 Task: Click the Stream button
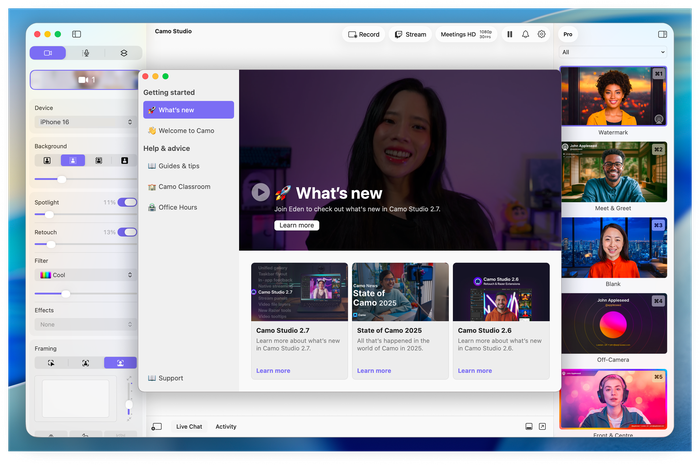click(x=410, y=34)
